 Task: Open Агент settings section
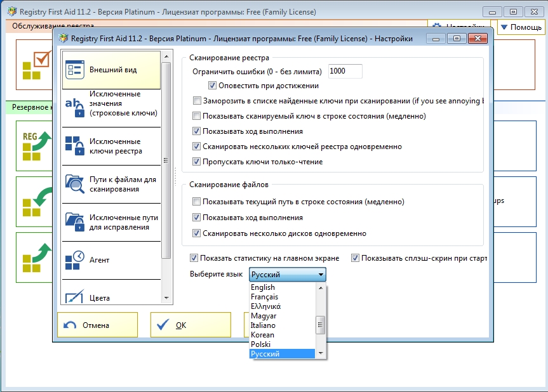(x=112, y=260)
